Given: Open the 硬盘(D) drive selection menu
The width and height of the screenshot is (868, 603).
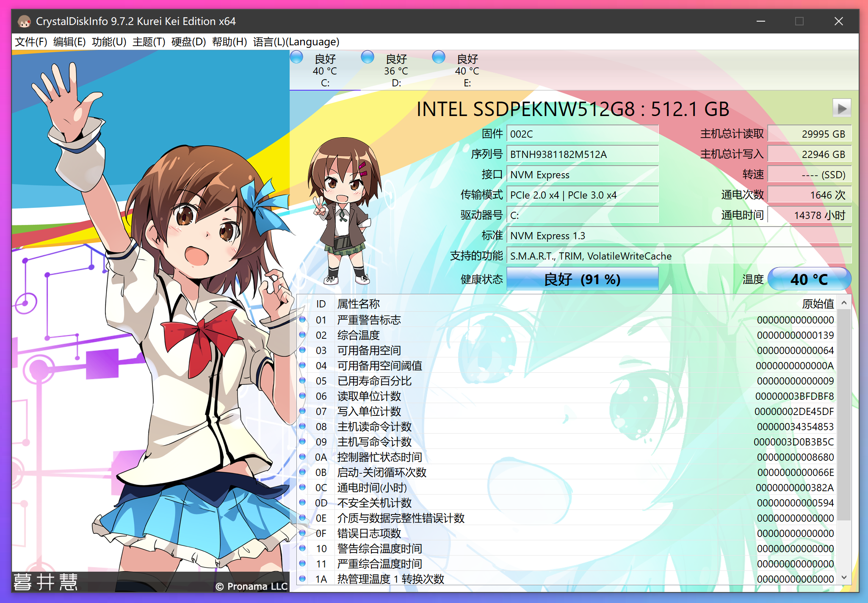Looking at the screenshot, I should coord(187,42).
